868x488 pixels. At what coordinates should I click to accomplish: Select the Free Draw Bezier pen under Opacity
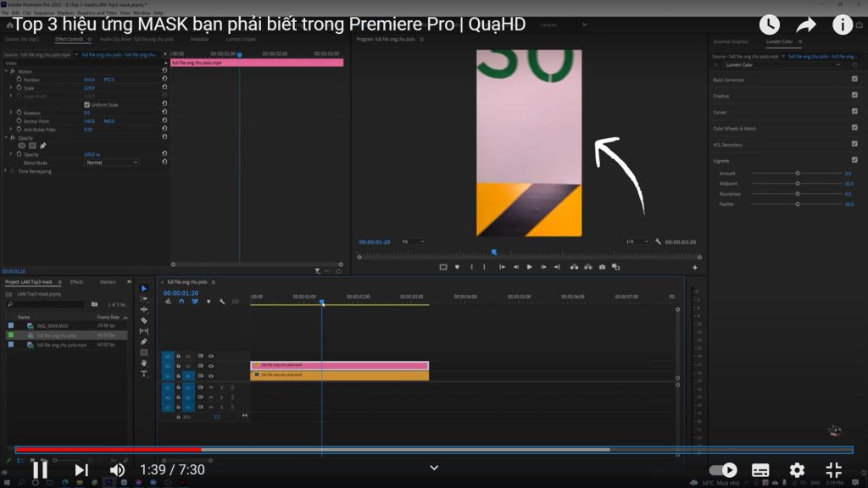coord(43,146)
